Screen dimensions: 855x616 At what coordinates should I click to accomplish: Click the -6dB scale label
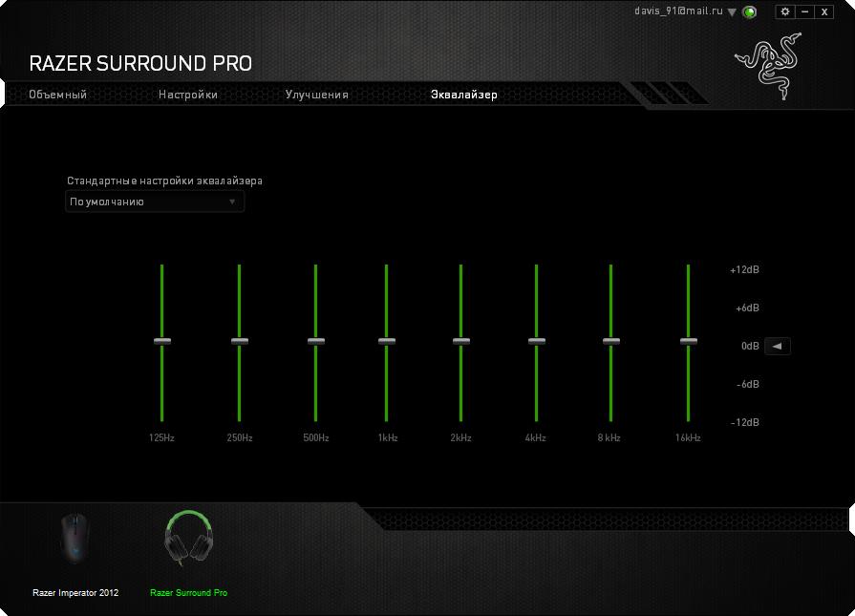748,384
